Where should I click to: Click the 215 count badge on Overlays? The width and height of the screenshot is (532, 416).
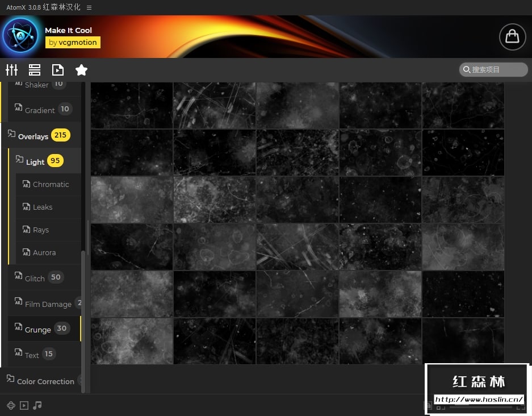coord(60,135)
